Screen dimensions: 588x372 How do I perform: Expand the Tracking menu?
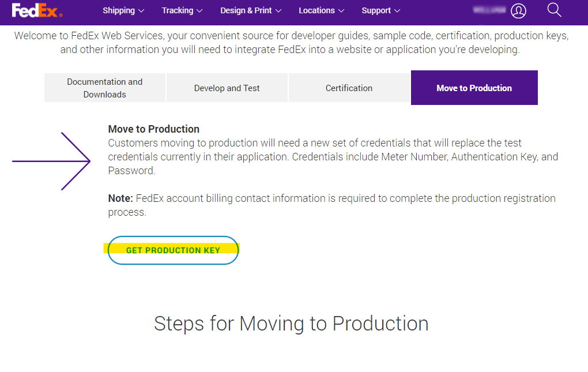point(182,10)
